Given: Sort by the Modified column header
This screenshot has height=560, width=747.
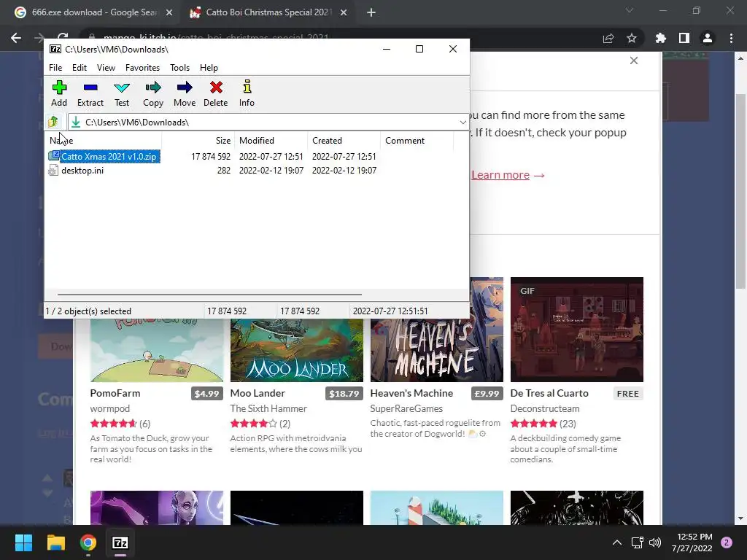Looking at the screenshot, I should coord(271,141).
